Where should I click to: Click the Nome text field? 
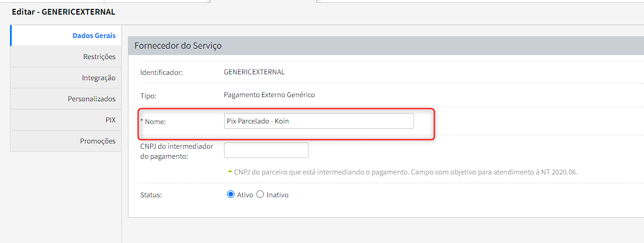tap(318, 121)
